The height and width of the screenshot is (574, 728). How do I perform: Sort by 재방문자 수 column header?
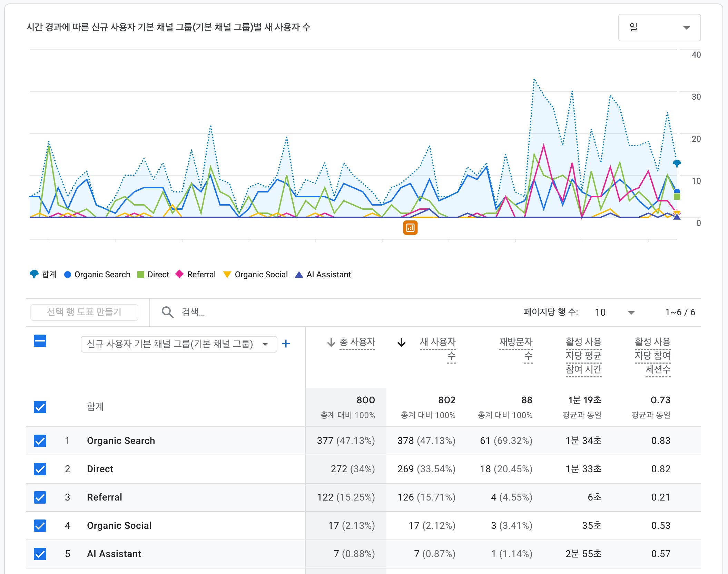[x=516, y=349]
